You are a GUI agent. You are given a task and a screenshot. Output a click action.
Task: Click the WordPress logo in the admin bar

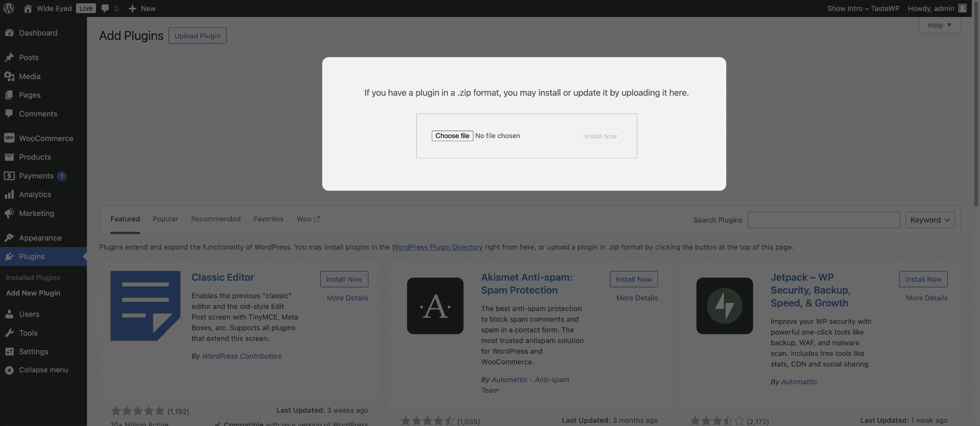[8, 8]
